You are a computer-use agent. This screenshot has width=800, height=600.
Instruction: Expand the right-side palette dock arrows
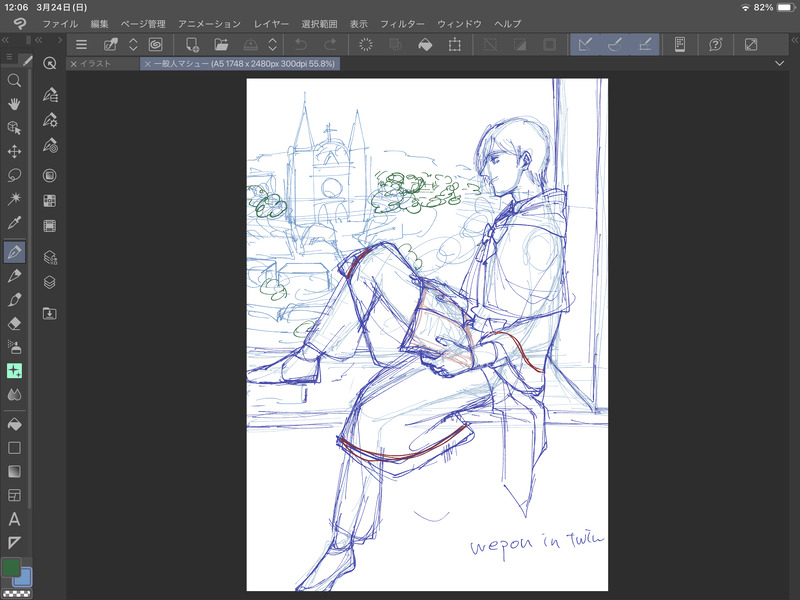point(794,40)
